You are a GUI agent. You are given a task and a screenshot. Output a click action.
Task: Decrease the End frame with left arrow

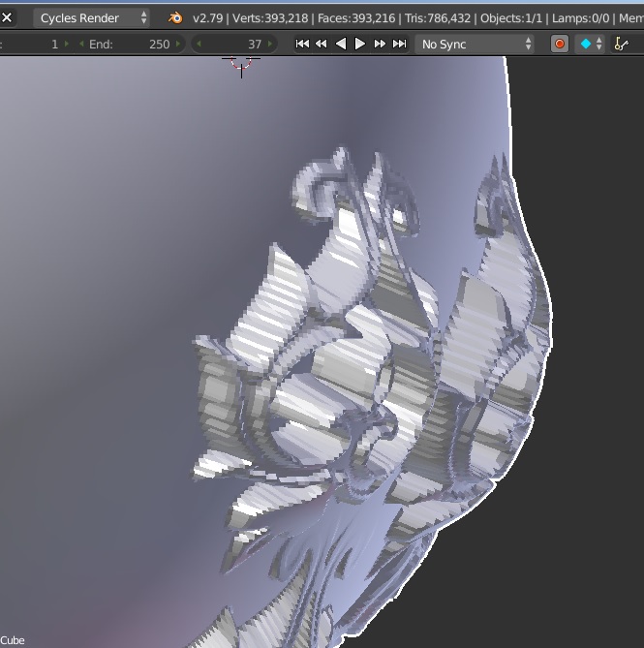81,44
